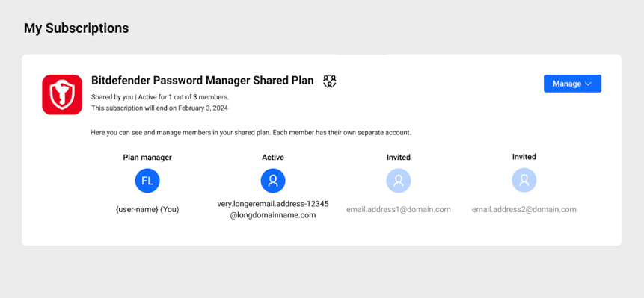Click the Bitdefender Password Manager shield logo

(62, 95)
